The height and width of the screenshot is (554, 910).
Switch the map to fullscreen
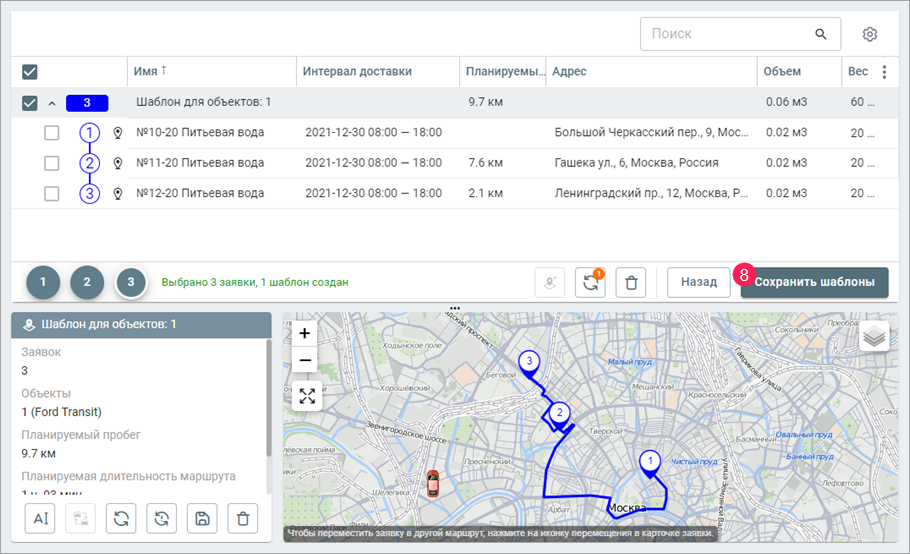[307, 396]
